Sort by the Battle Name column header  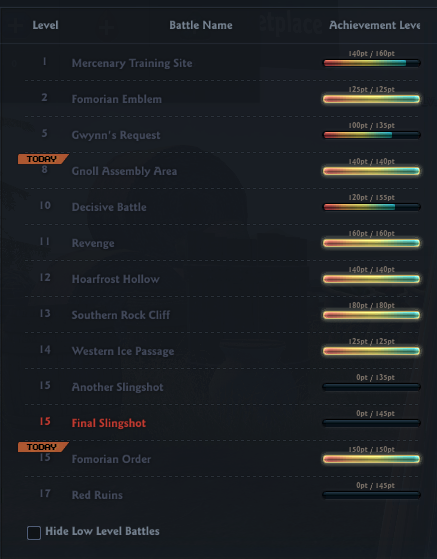click(201, 25)
